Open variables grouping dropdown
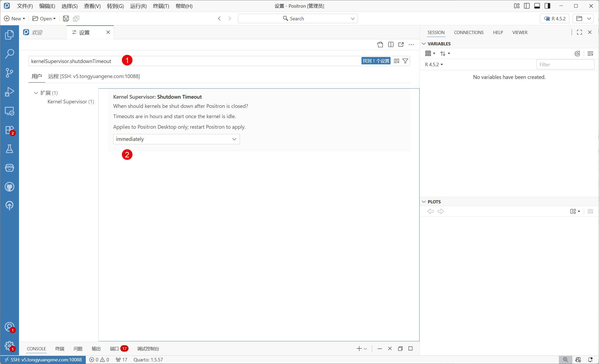The height and width of the screenshot is (364, 599). coord(430,54)
